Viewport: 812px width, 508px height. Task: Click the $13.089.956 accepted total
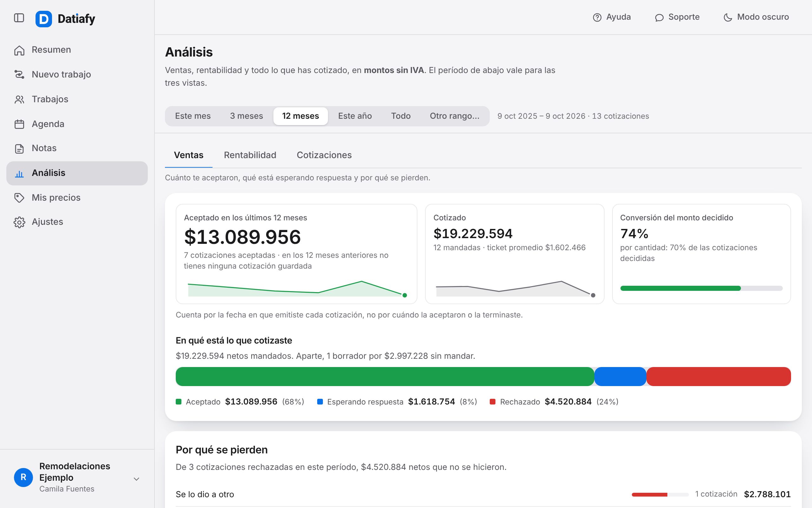242,237
